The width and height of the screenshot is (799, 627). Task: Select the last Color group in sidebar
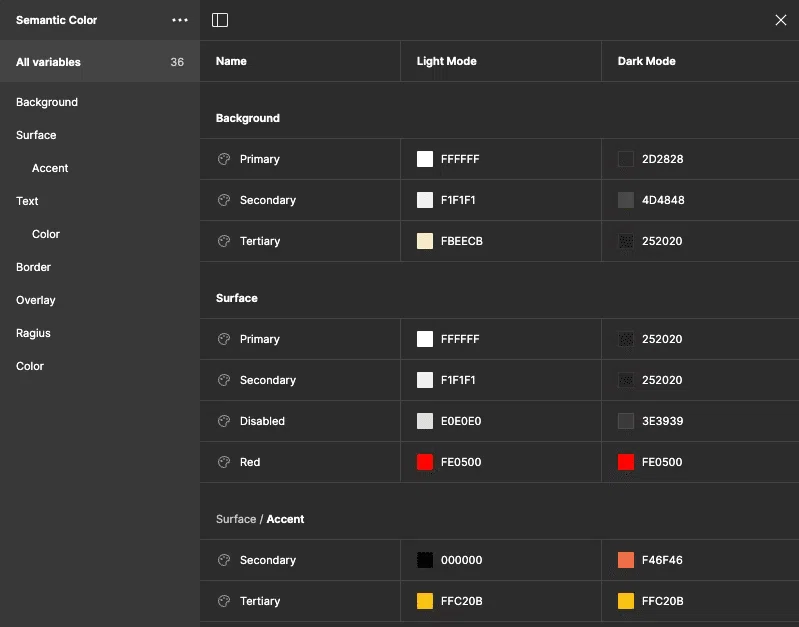(x=30, y=366)
